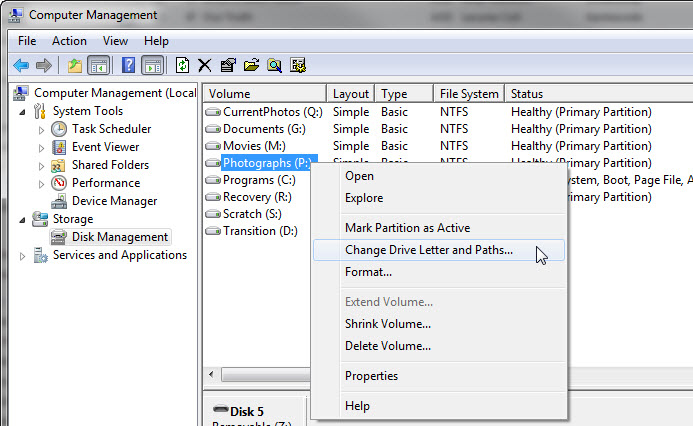Click the blue Help question mark icon
The height and width of the screenshot is (426, 693).
point(128,65)
